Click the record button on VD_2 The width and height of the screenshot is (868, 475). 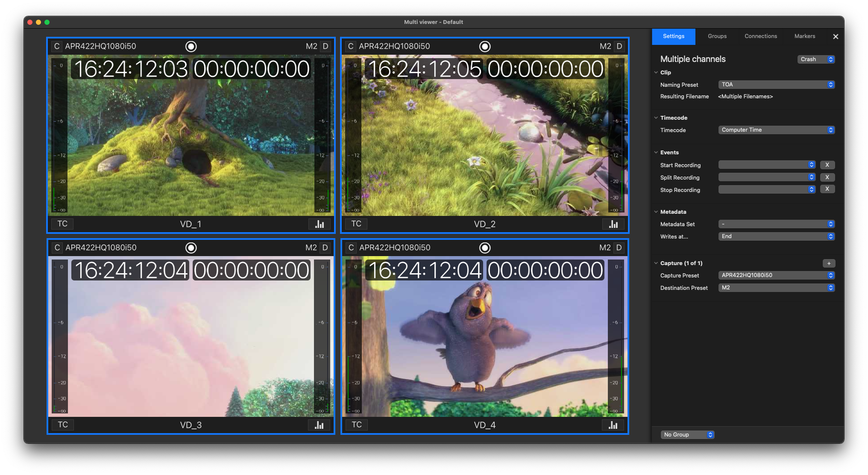pyautogui.click(x=485, y=46)
